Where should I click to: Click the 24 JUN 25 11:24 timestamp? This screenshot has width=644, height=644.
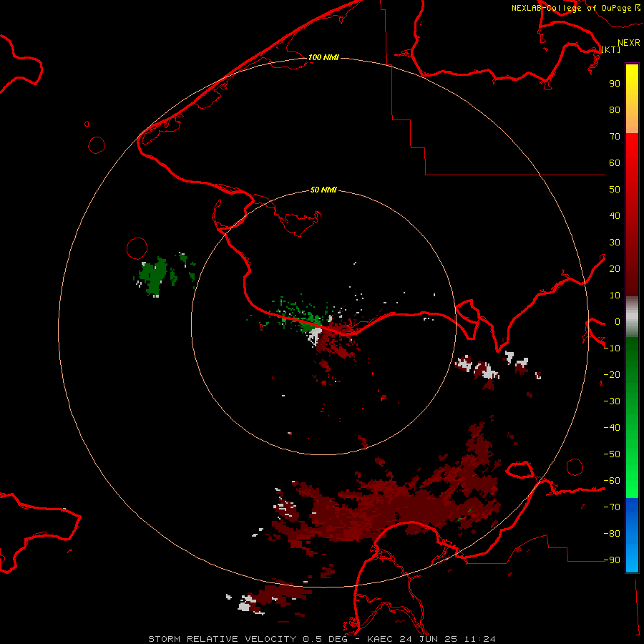pyautogui.click(x=448, y=639)
